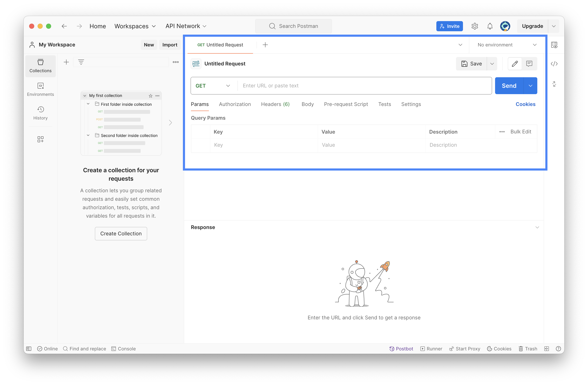Viewport: 588px width, 385px height.
Task: Collapse the Response pane chevron
Action: (537, 227)
